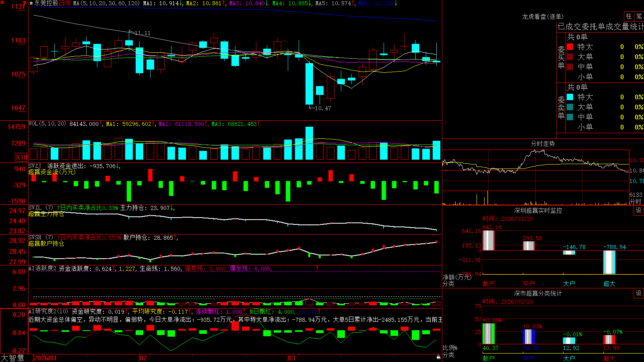Image resolution: width=644 pixels, height=362 pixels.
Task: Click the ×10 volume scale box
Action: click(x=21, y=157)
